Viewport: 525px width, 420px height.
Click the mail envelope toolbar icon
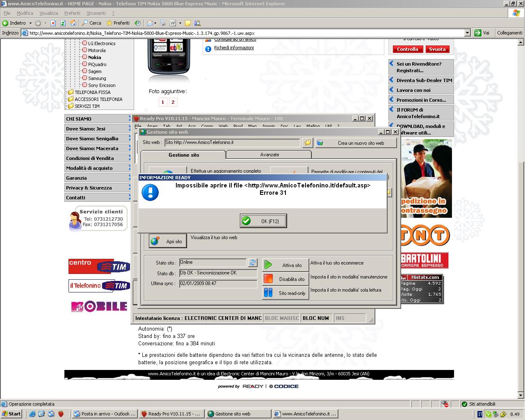150,23
